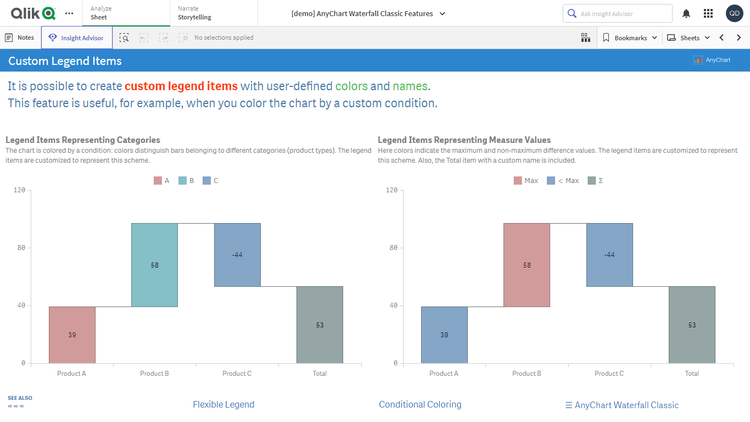Go to the previous sheet arrow
750x422 pixels.
click(x=722, y=37)
